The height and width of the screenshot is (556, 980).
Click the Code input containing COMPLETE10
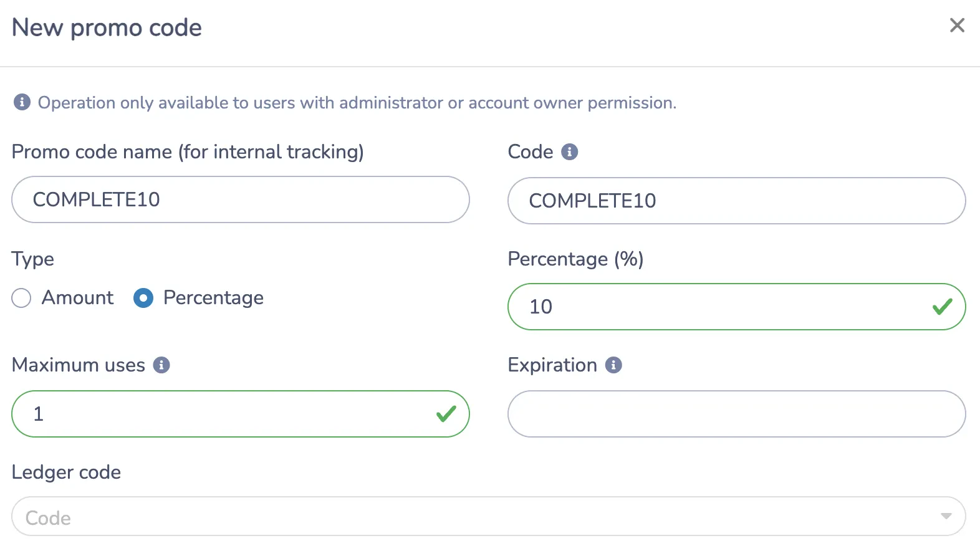coord(737,201)
